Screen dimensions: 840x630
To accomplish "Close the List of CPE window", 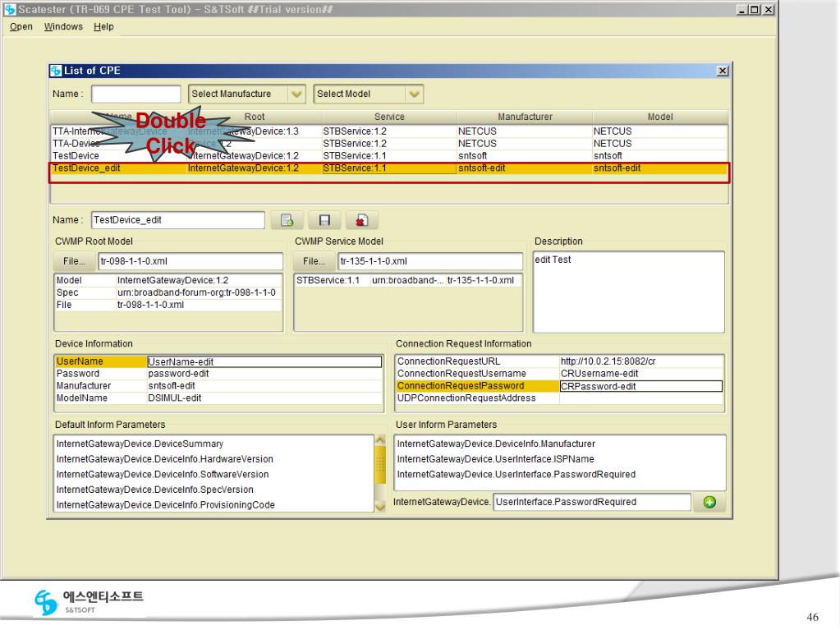I will coord(722,71).
